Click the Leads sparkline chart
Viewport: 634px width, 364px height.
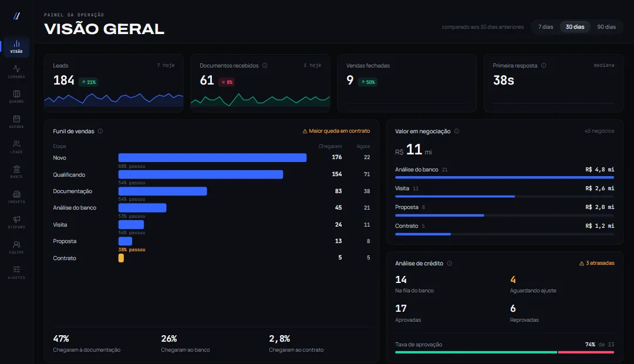tap(114, 99)
